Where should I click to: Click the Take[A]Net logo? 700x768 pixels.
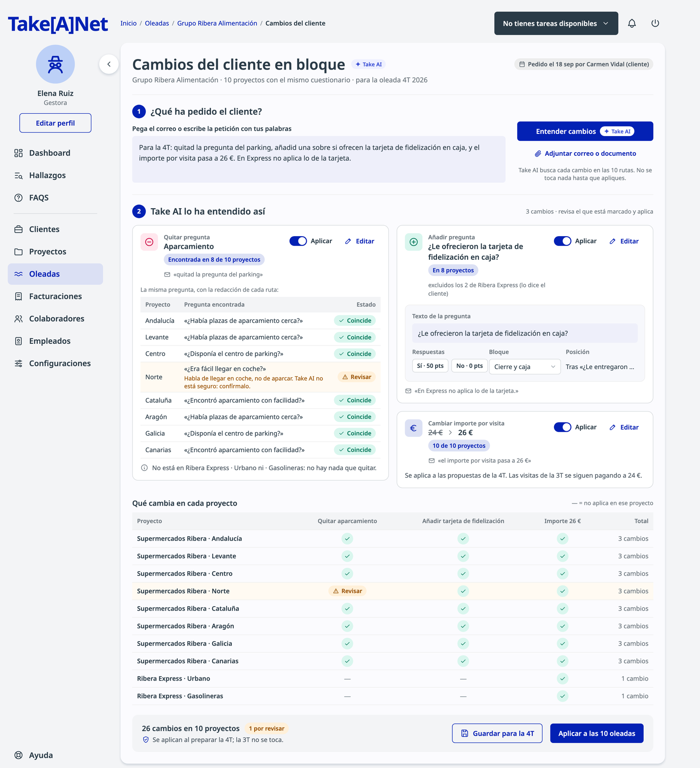point(58,24)
